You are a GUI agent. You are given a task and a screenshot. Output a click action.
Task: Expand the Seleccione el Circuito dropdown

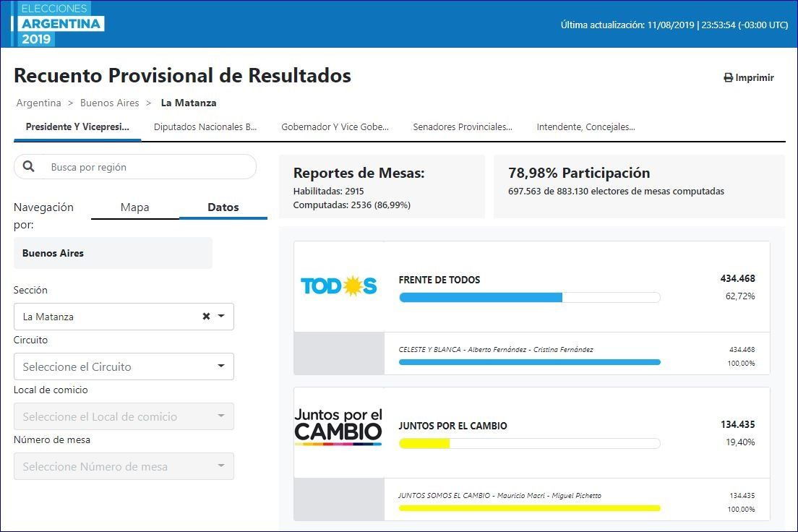(221, 366)
